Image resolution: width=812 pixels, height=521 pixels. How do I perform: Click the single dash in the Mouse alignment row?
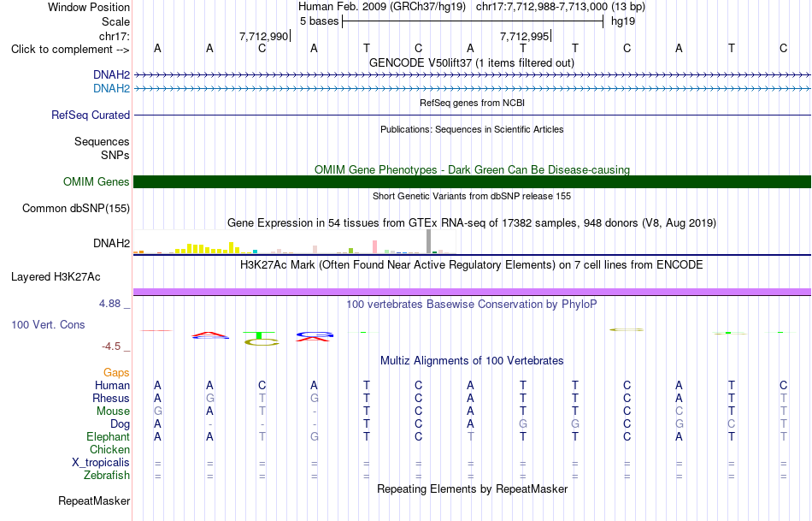tap(315, 411)
